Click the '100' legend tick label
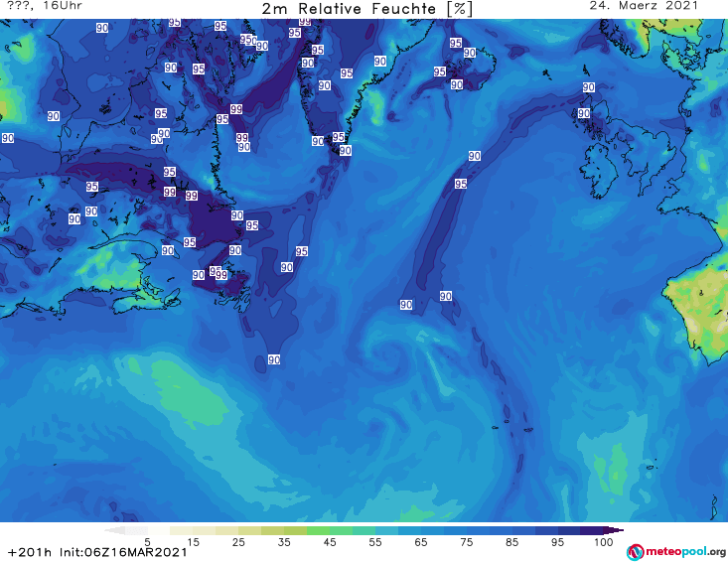 [x=603, y=542]
